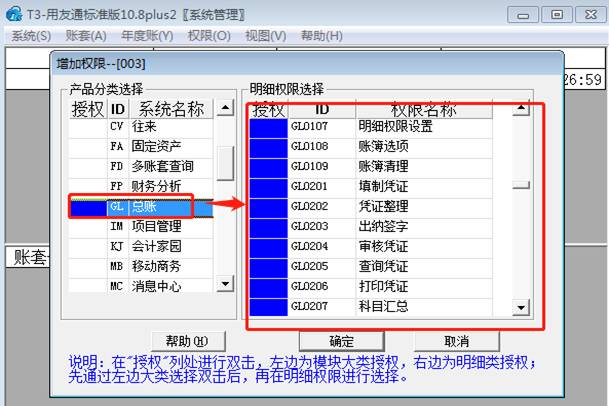Open the 帮助(H) menu
The width and height of the screenshot is (609, 406).
coord(322,35)
